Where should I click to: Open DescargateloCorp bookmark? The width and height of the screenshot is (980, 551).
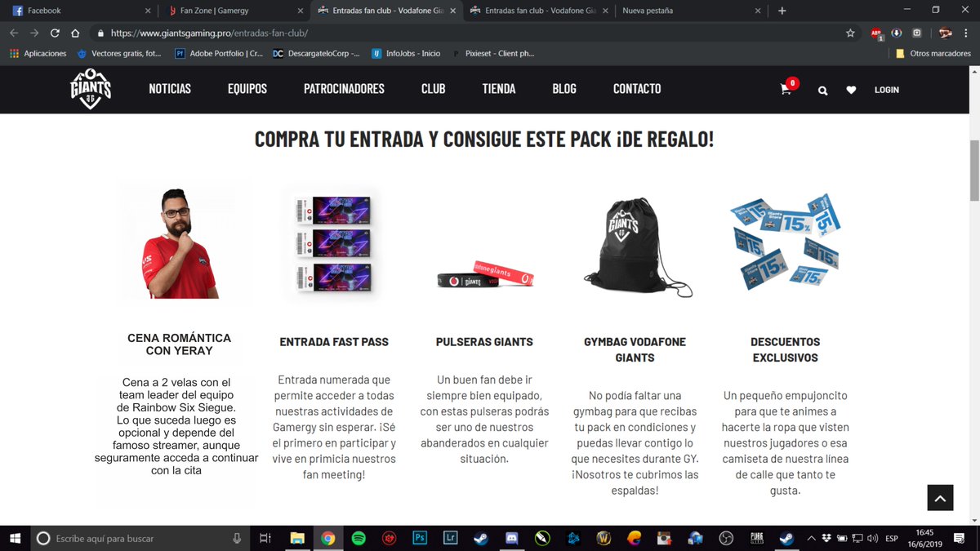coord(316,53)
